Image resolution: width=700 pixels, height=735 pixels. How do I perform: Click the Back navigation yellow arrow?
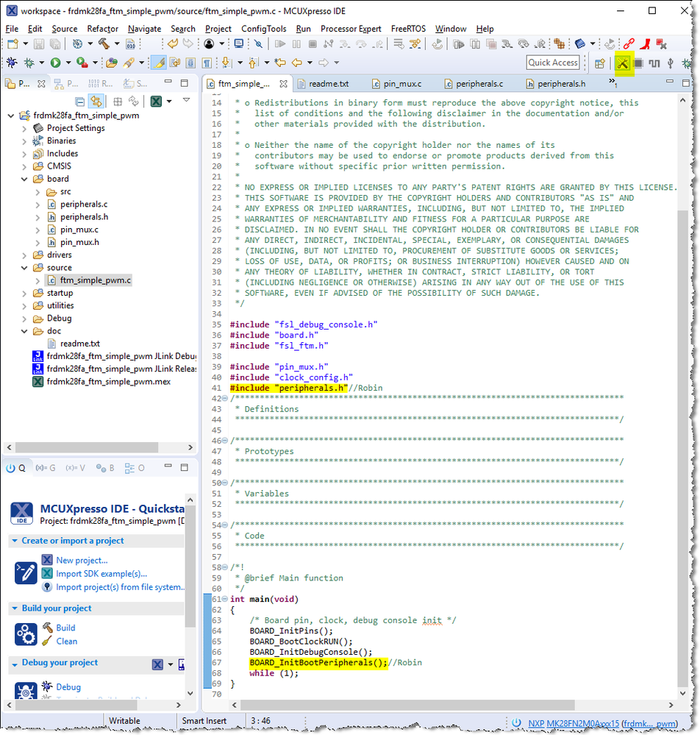(296, 63)
